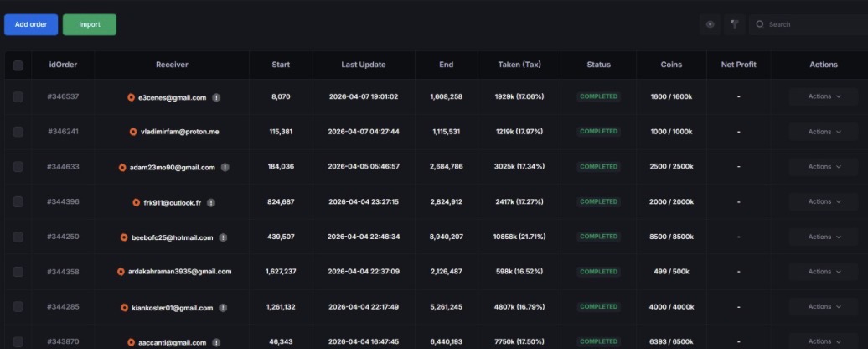868x349 pixels.
Task: Click info icon beside adam23mo90@gmail.com
Action: click(225, 167)
